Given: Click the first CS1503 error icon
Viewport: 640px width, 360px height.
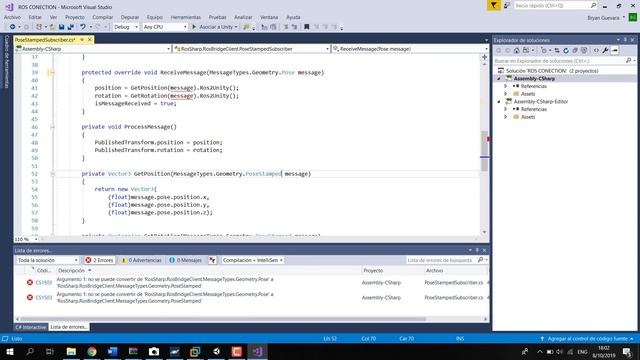Looking at the screenshot, I should click(30, 282).
